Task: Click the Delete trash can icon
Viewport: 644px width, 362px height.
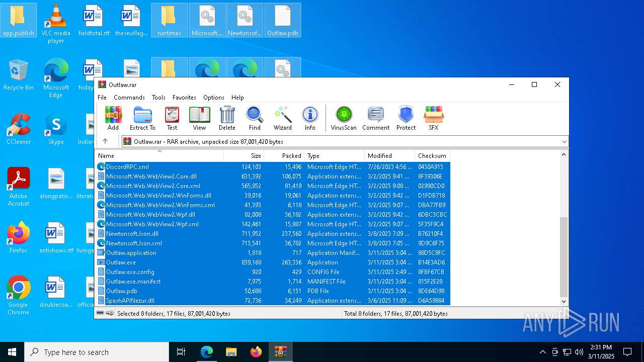Action: pos(227,118)
